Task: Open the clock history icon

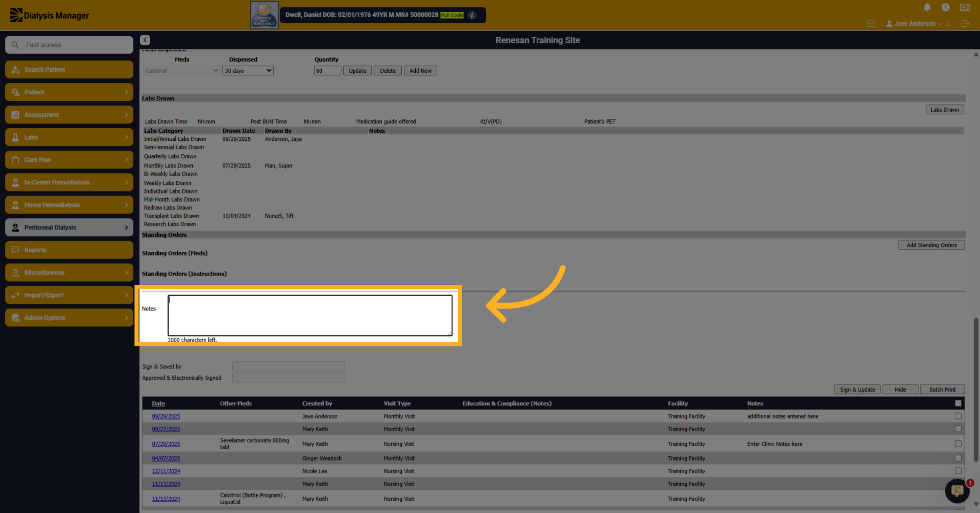Action: tap(945, 7)
